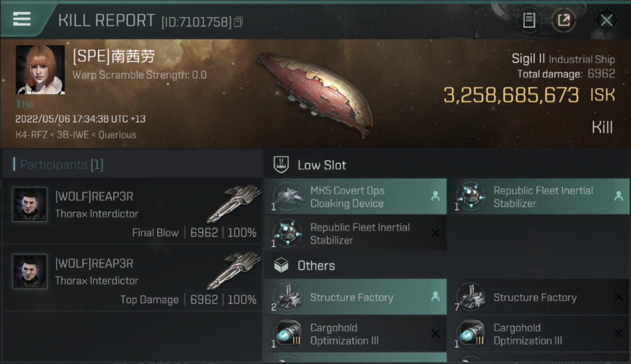631x364 pixels.
Task: Click the Others section header
Action: coord(315,265)
